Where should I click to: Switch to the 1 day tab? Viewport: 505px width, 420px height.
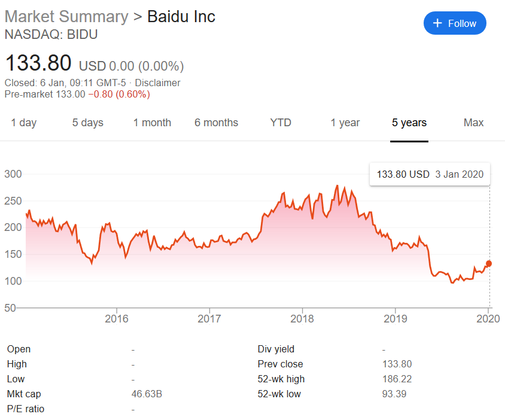[24, 123]
